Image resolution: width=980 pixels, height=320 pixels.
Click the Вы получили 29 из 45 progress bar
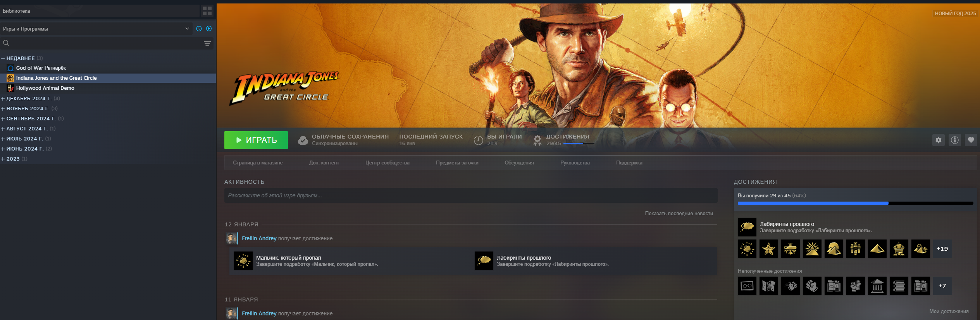(x=856, y=203)
